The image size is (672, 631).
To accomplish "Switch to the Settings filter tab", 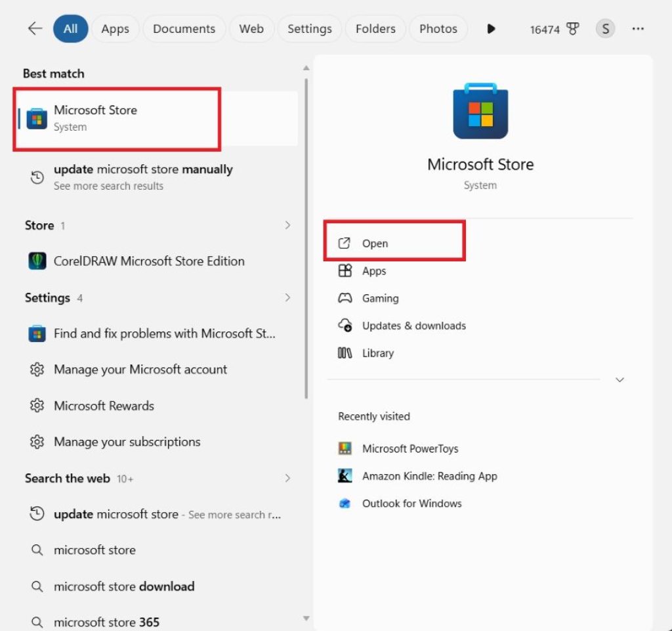I will point(310,29).
